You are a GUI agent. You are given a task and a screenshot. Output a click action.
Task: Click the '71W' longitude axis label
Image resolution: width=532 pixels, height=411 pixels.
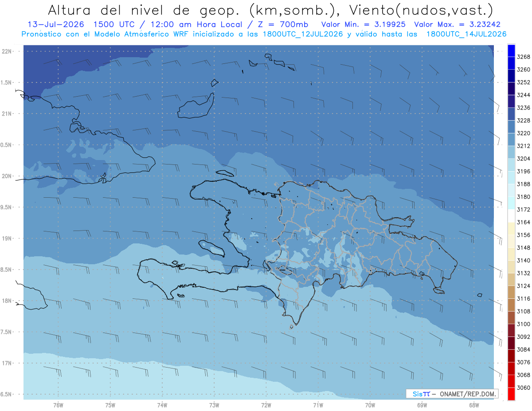click(318, 405)
